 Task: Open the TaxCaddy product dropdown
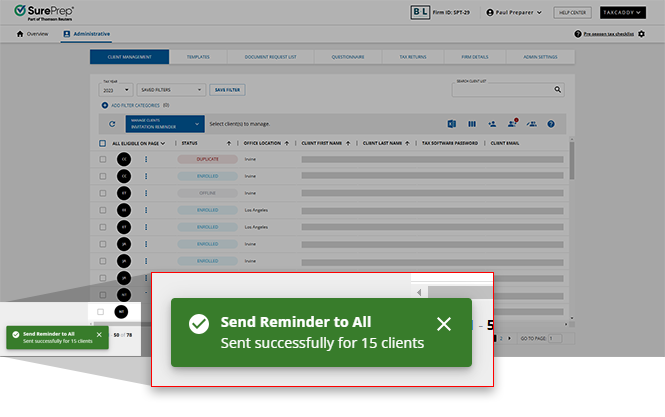623,12
